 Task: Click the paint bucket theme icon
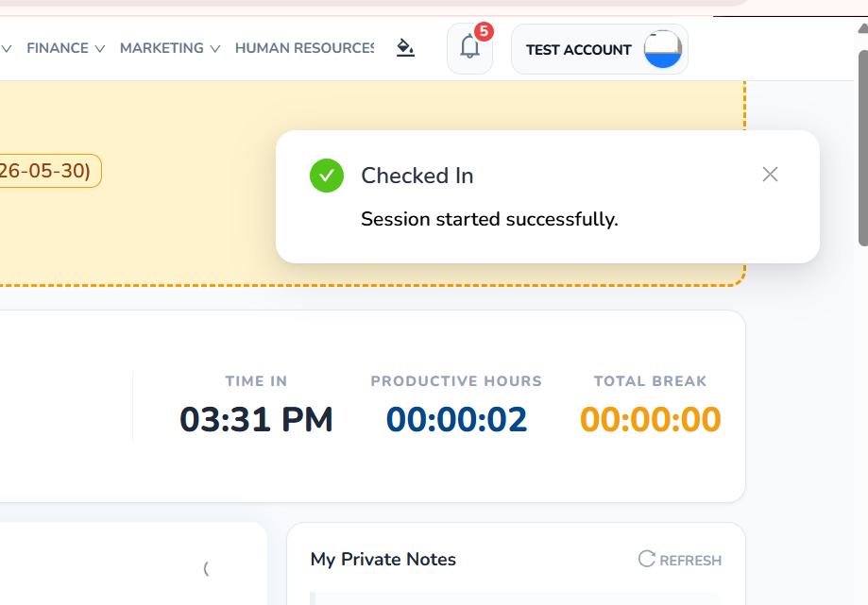[x=405, y=48]
